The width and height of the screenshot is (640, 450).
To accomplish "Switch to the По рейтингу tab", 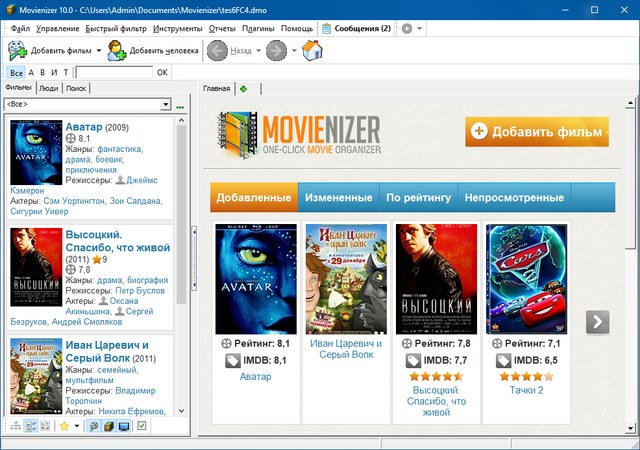I will click(x=418, y=197).
